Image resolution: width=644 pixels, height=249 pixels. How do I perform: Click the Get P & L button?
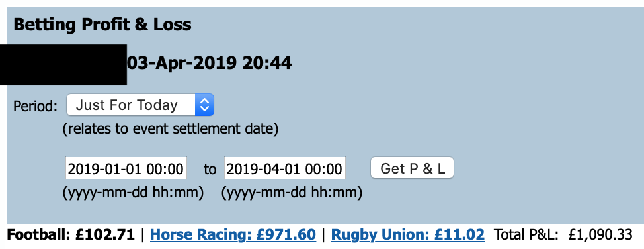coord(412,168)
